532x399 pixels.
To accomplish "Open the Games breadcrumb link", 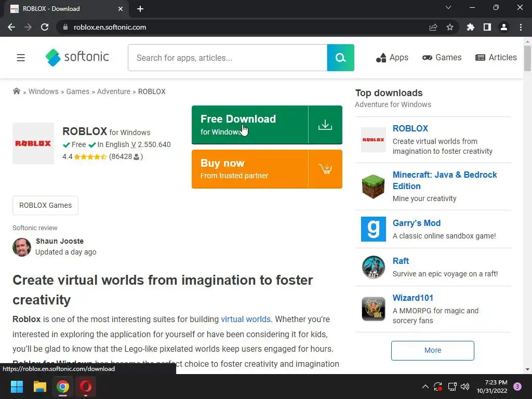I will (x=78, y=91).
